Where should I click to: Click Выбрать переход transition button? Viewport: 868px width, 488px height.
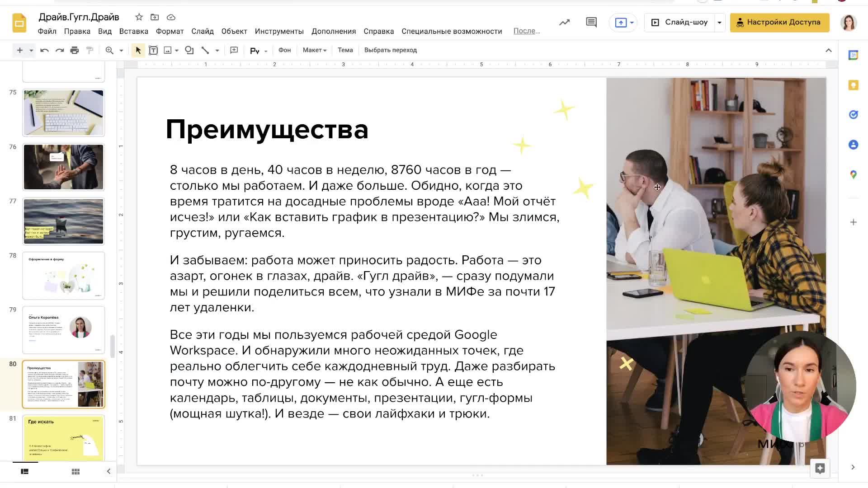tap(391, 50)
